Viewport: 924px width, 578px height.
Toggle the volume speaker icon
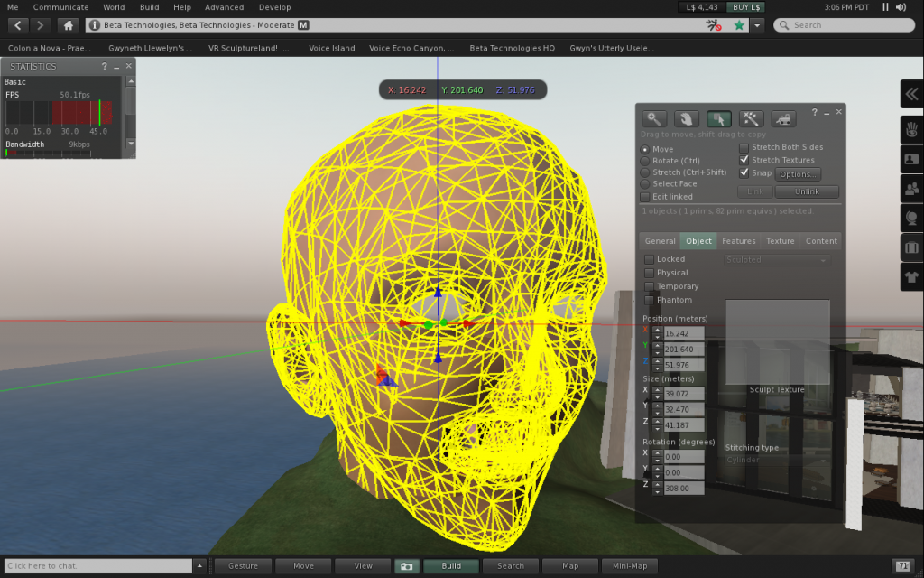coord(901,7)
